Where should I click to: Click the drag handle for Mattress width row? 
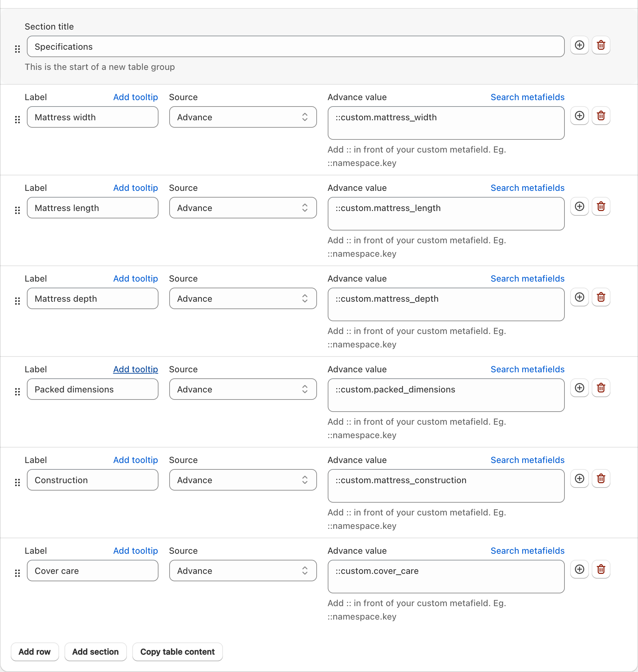pos(17,120)
